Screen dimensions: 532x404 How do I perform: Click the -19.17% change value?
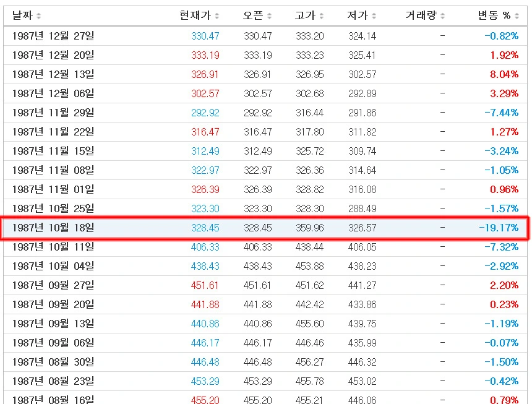click(499, 228)
